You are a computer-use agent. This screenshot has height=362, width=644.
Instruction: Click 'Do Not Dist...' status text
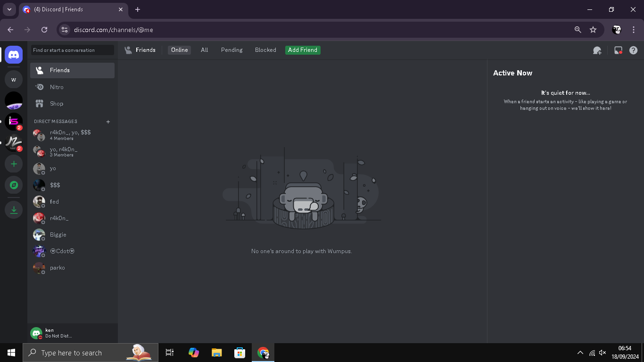point(58,336)
